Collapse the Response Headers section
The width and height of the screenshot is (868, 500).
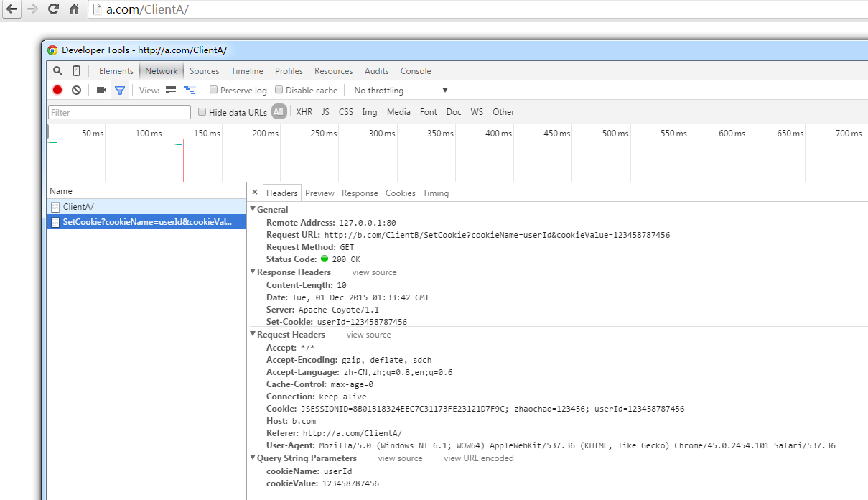pyautogui.click(x=253, y=272)
